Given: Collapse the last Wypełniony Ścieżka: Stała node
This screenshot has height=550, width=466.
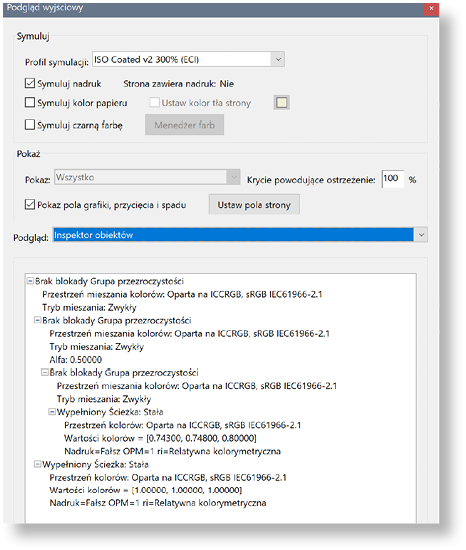Looking at the screenshot, I should pos(38,464).
